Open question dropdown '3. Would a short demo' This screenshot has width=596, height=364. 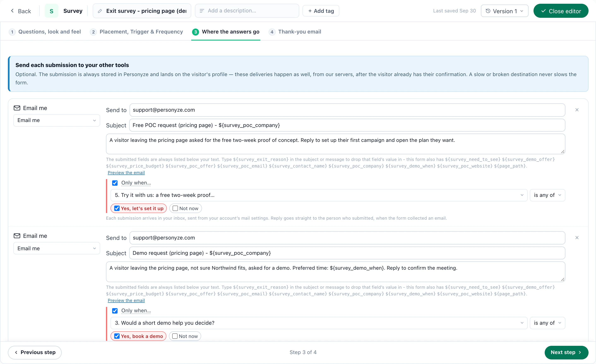(319, 323)
